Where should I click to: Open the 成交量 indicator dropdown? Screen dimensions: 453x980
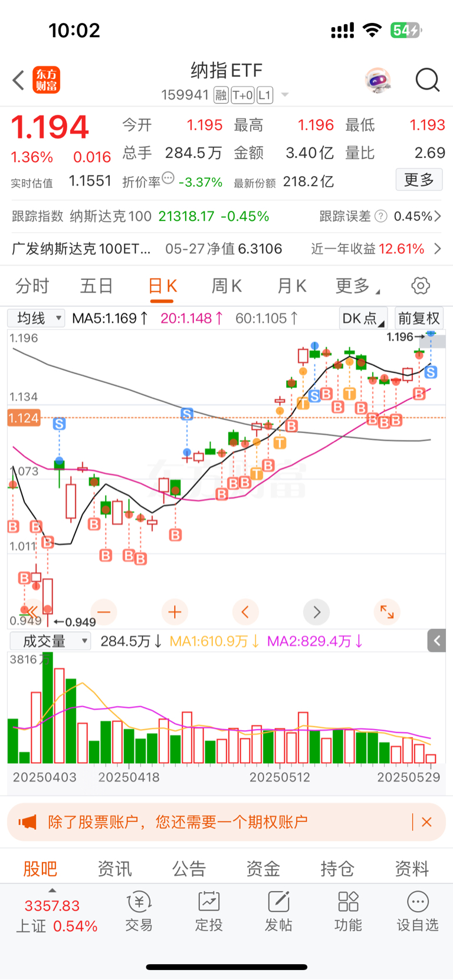click(x=50, y=641)
